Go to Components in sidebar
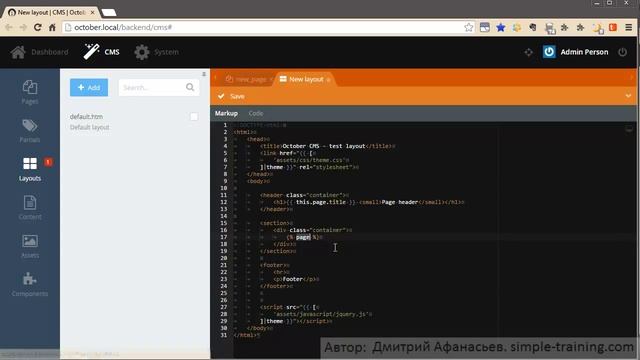Screen dimensions: 640x360 tap(30, 284)
